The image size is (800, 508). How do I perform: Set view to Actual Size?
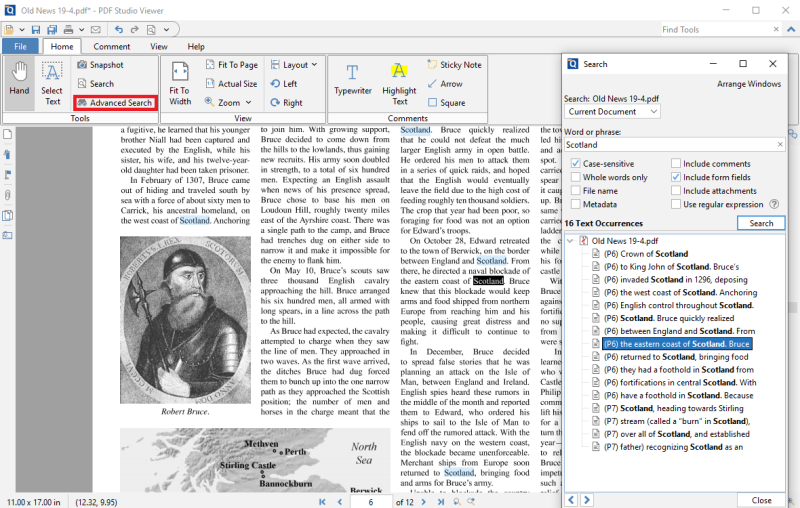pos(232,84)
